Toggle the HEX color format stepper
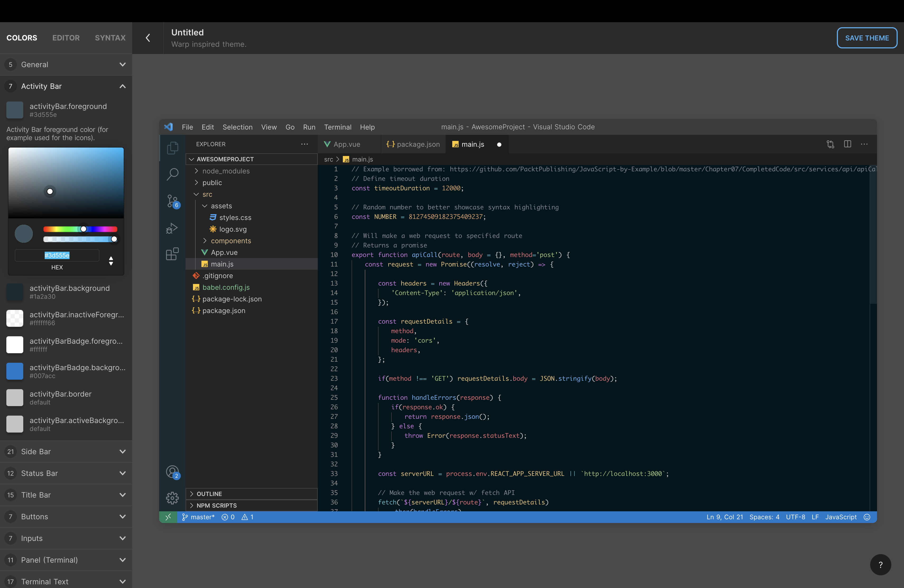Screen dimensions: 904x588 [111, 261]
